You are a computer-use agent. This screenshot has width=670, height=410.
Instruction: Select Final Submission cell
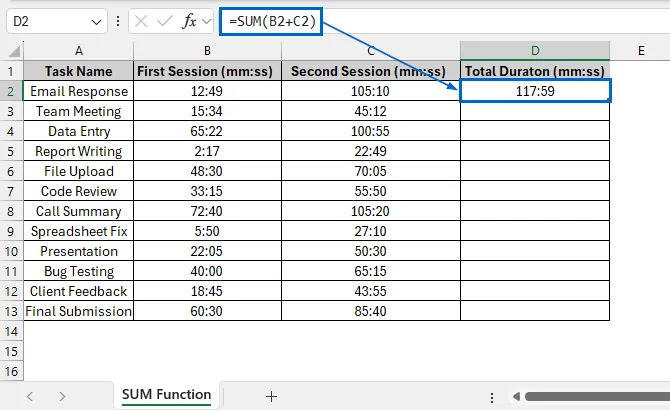point(79,311)
